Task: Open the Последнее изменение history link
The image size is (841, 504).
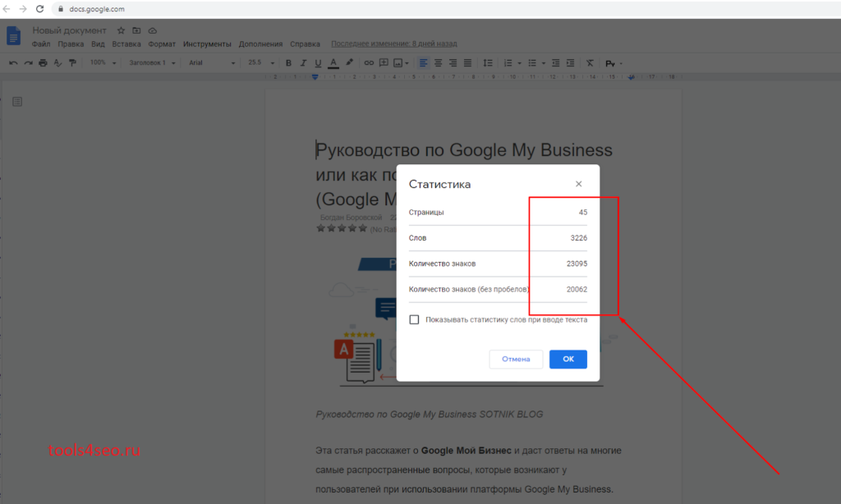Action: (x=393, y=44)
